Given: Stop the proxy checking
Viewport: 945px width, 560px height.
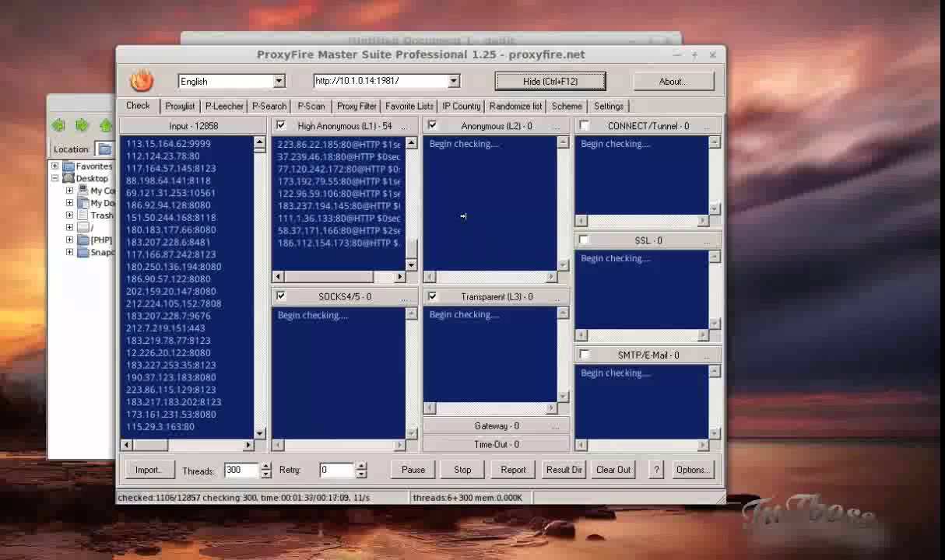Looking at the screenshot, I should coord(462,469).
